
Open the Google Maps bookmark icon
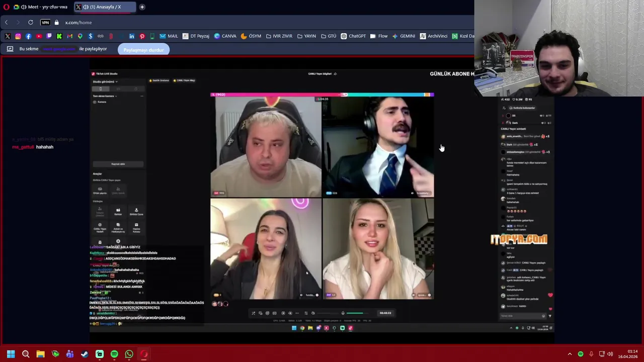80,36
